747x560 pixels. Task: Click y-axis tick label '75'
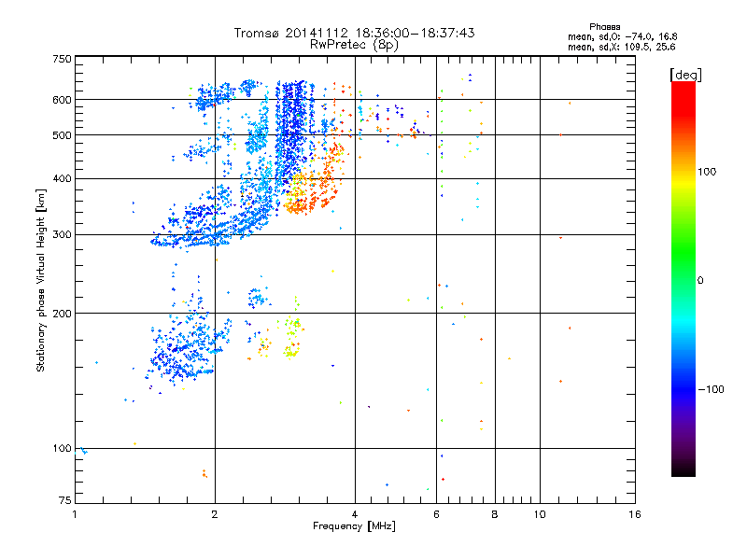65,500
